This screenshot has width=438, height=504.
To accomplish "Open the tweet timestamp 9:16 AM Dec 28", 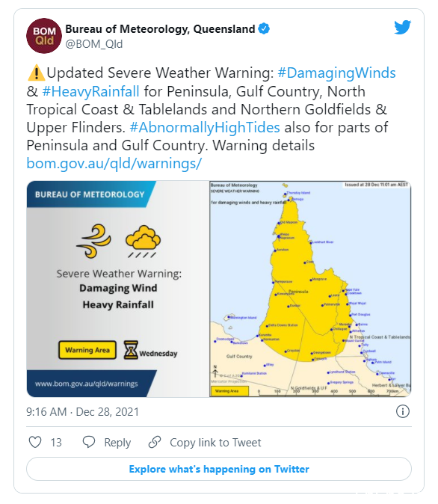I will [x=82, y=412].
